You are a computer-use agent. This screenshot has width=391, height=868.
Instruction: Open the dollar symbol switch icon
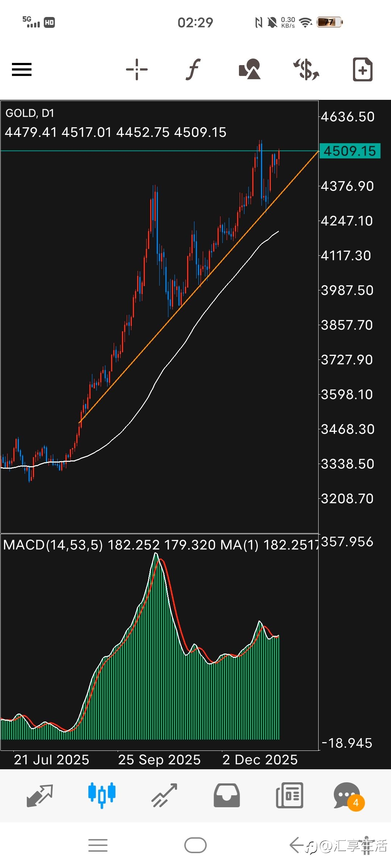tap(306, 69)
